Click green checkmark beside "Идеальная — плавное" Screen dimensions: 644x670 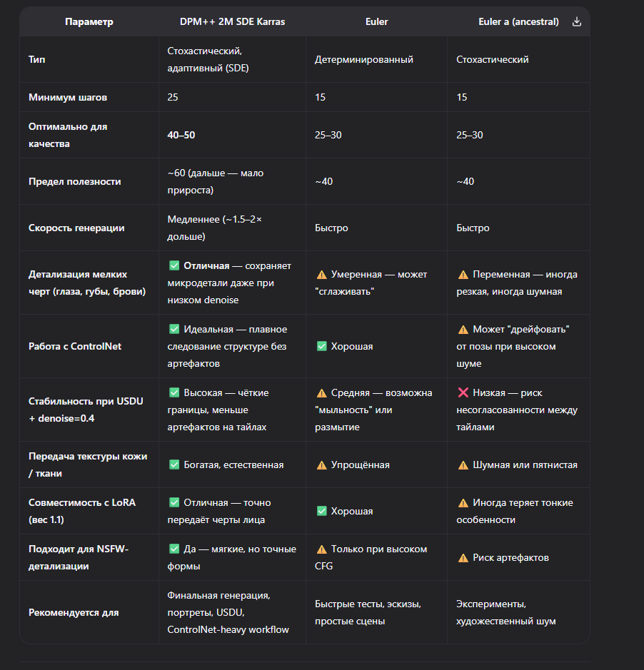[174, 329]
